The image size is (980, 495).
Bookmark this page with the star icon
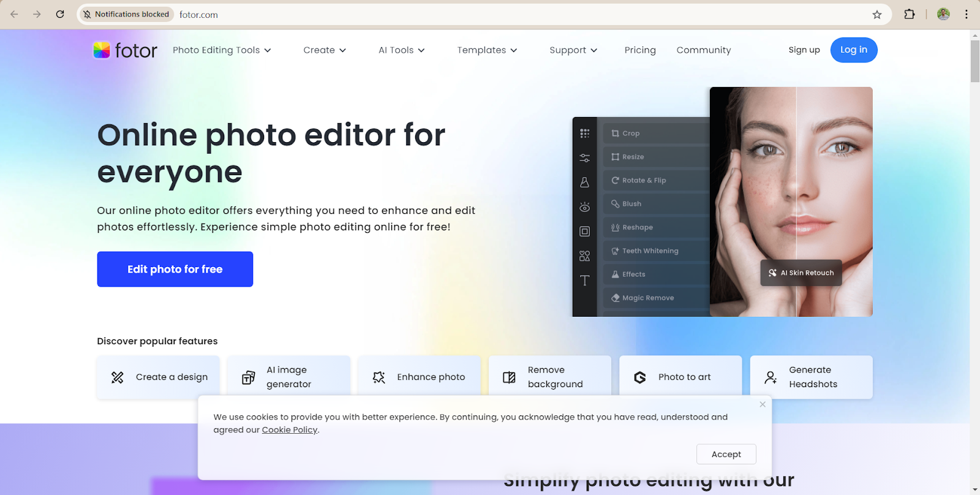[877, 14]
